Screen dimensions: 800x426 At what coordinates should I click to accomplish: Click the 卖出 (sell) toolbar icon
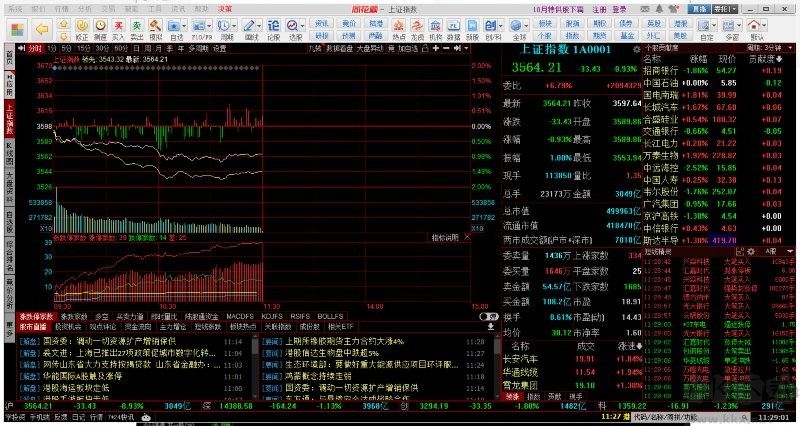coord(136,21)
